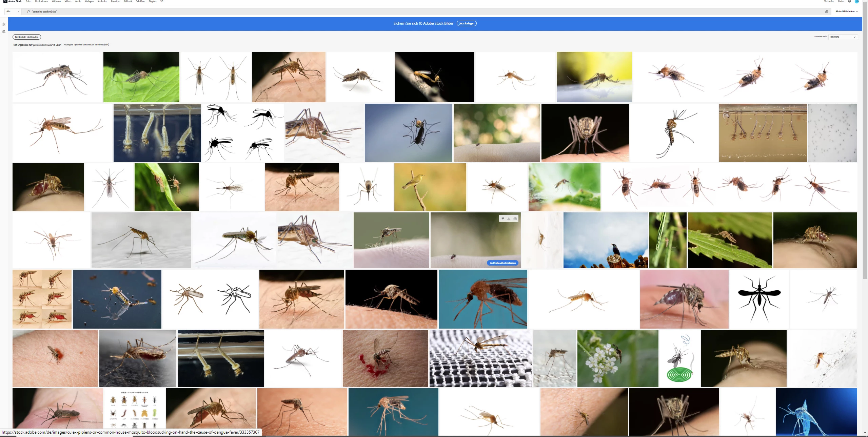The image size is (868, 437).
Task: Open the filter sliders icon in left sidebar
Action: click(4, 24)
